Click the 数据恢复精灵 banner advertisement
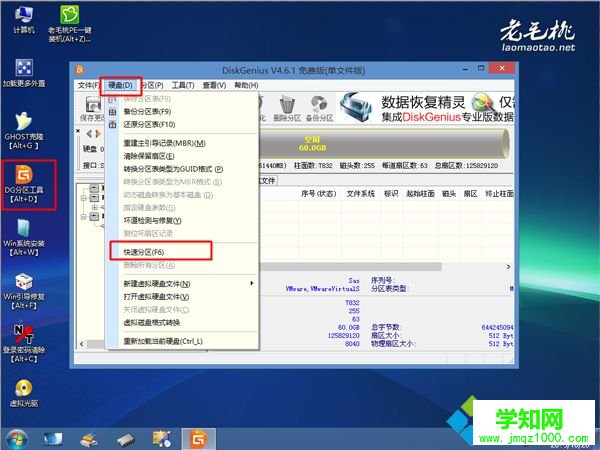The image size is (600, 450). 427,108
